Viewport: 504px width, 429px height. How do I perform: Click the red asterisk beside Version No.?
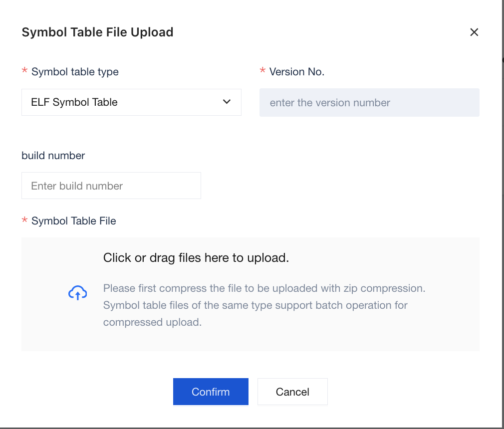pyautogui.click(x=262, y=70)
